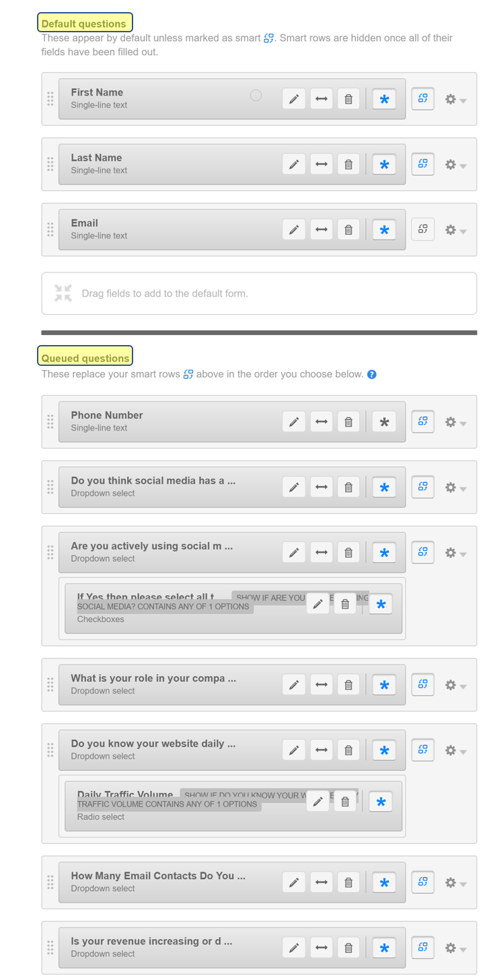489x980 pixels.
Task: Edit the Daily Traffic Volume dependent field
Action: (317, 801)
